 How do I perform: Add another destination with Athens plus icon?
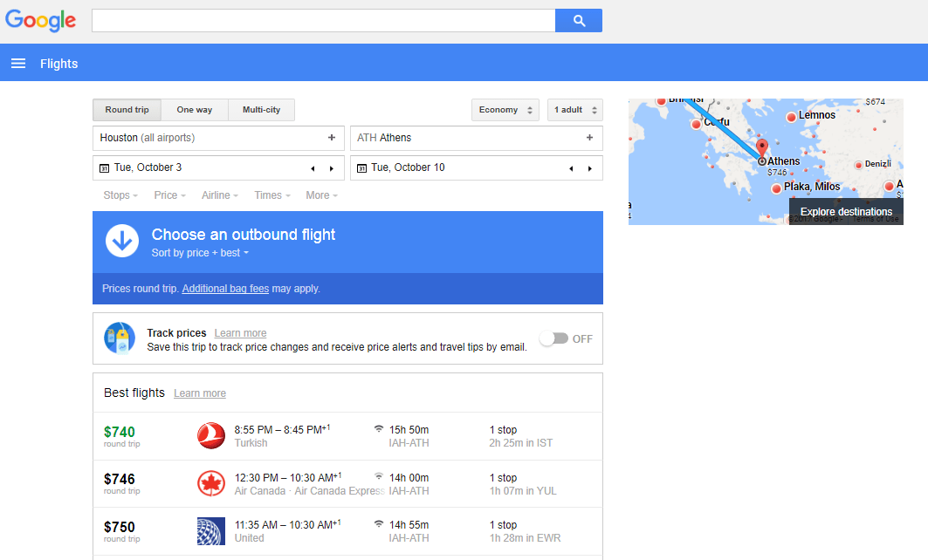(x=590, y=138)
